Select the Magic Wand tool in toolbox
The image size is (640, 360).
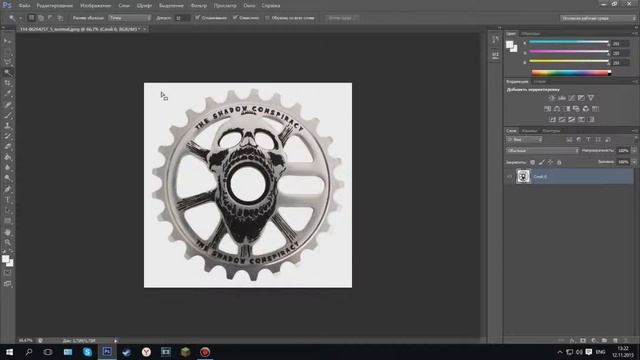coord(7,73)
